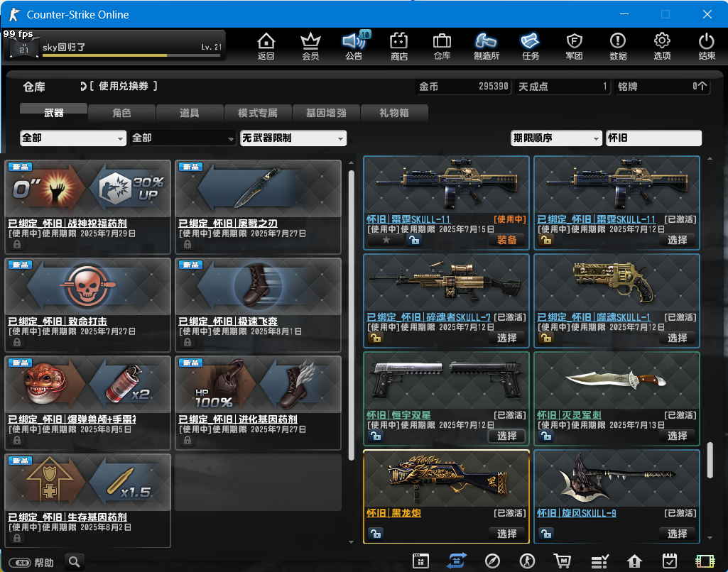Click 选择 for 黑龙炮
Viewport: 728px width, 572px height.
click(506, 534)
